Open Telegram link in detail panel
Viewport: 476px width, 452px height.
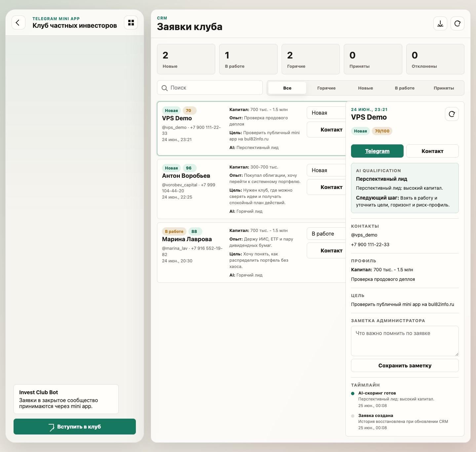coord(377,151)
